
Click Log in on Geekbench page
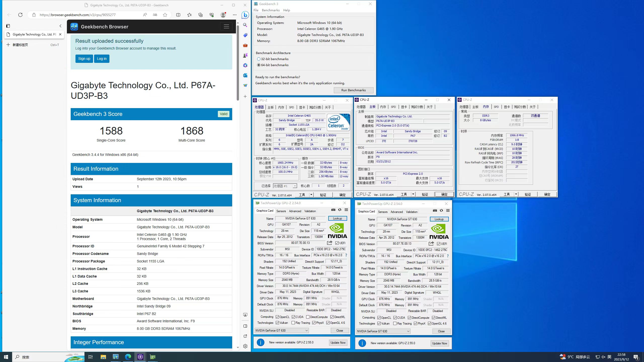[102, 59]
